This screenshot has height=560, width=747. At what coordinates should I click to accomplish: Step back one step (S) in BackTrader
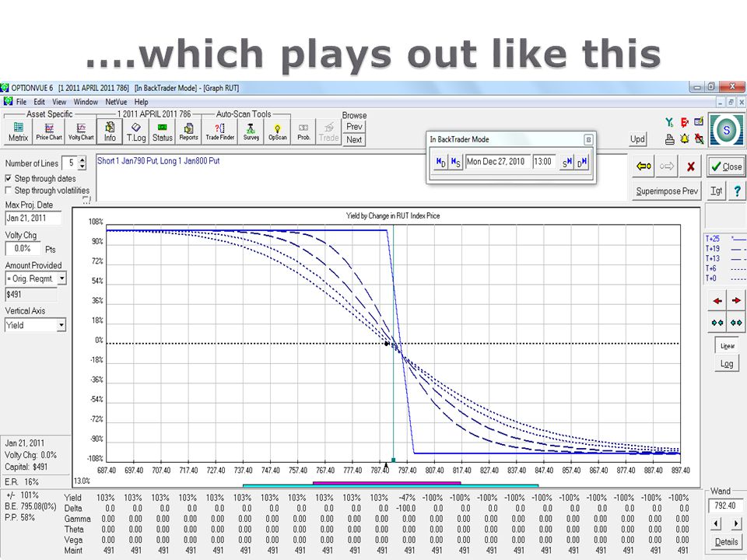pyautogui.click(x=455, y=162)
